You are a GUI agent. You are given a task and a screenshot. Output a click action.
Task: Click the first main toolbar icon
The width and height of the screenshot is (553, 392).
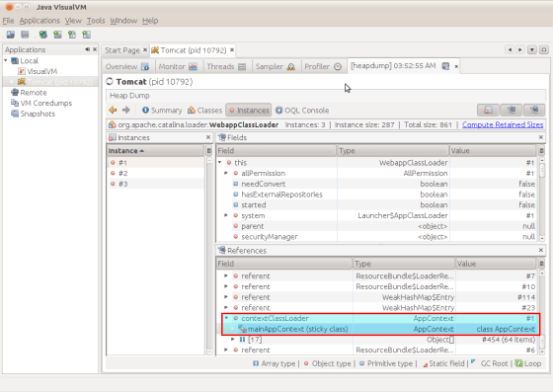(11, 35)
